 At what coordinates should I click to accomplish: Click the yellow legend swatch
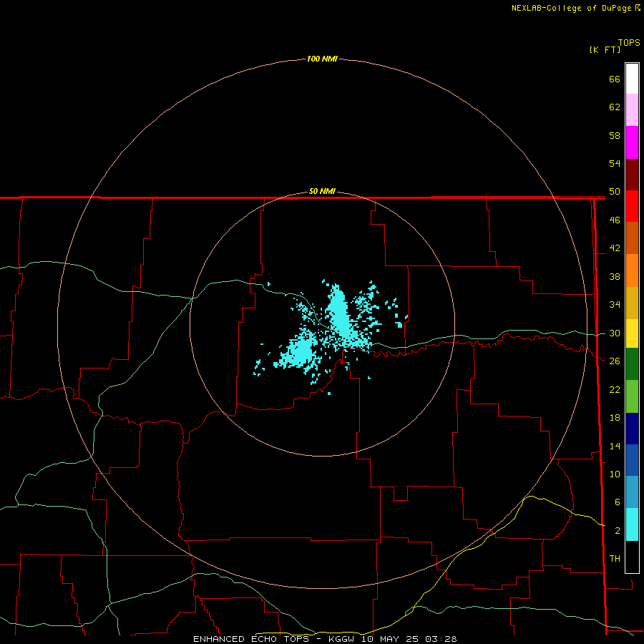(632, 333)
